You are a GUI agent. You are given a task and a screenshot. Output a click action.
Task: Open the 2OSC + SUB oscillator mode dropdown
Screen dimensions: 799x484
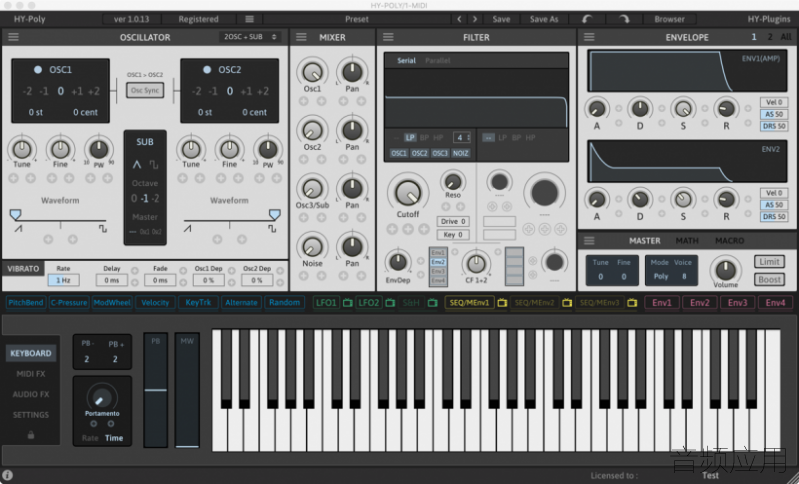pos(250,37)
